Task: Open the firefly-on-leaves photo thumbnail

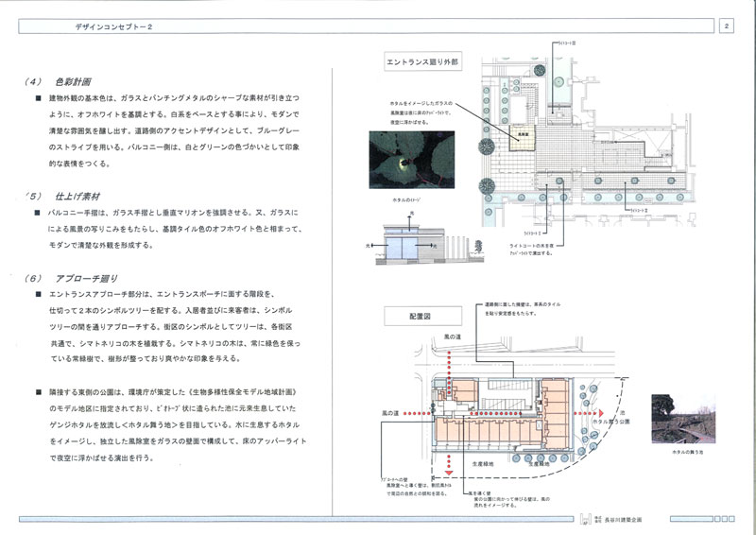Action: tap(411, 160)
